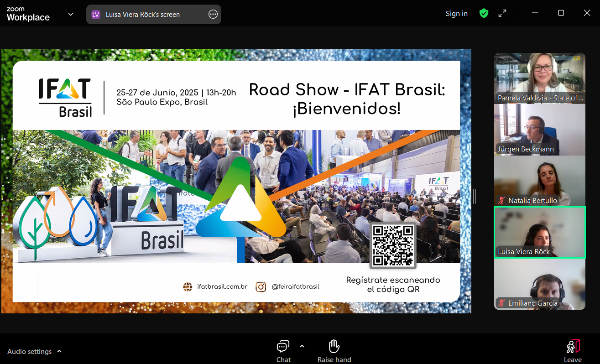
Task: Click the "¡Bienvenidos!" heading
Action: (x=347, y=109)
